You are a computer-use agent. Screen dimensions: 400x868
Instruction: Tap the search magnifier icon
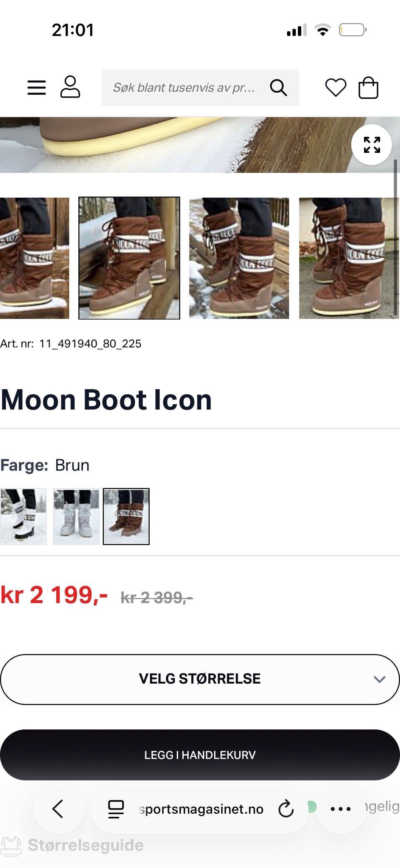[x=278, y=88]
